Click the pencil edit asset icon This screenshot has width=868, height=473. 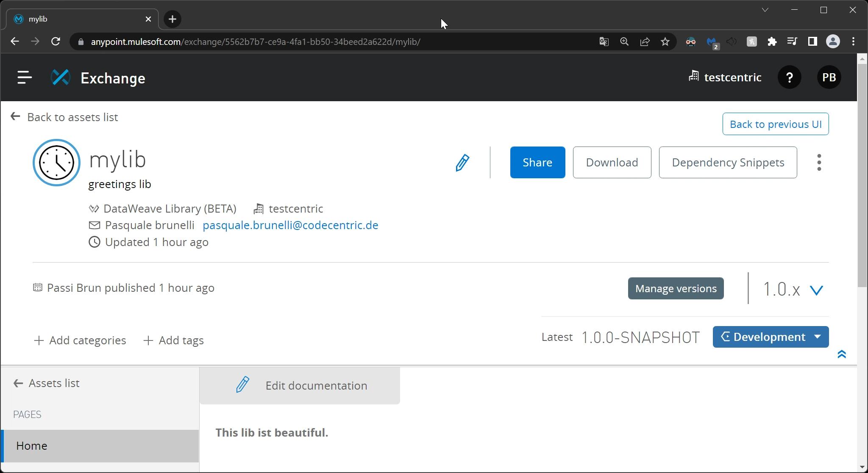tap(462, 163)
